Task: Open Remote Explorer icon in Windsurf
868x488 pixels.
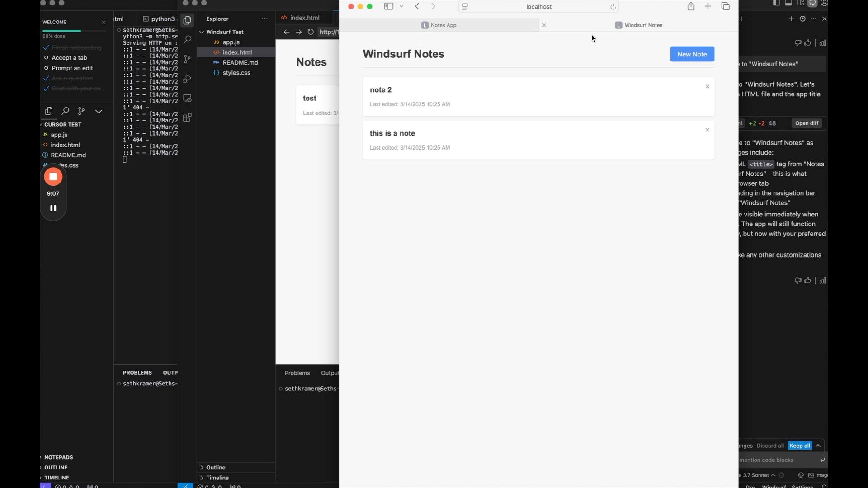Action: pyautogui.click(x=187, y=98)
